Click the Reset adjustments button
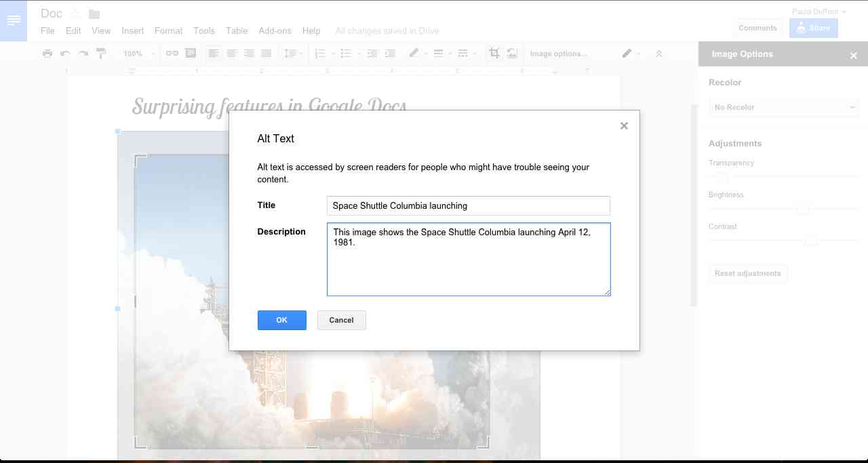 click(747, 273)
